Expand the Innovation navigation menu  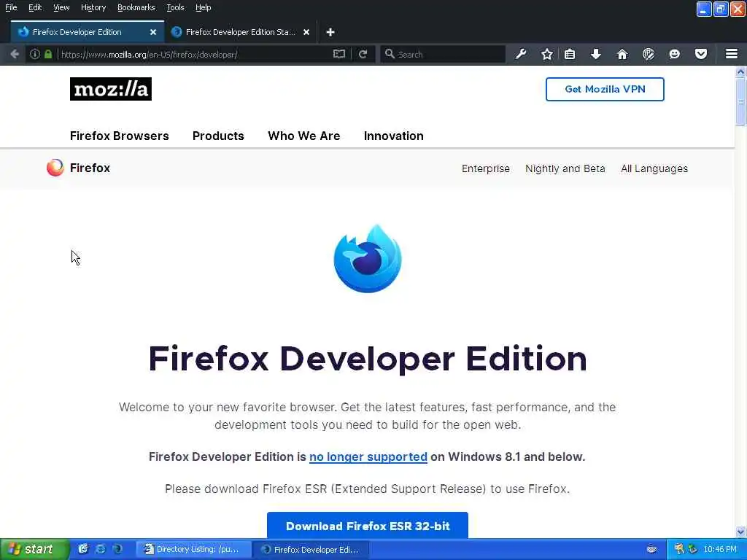(393, 136)
